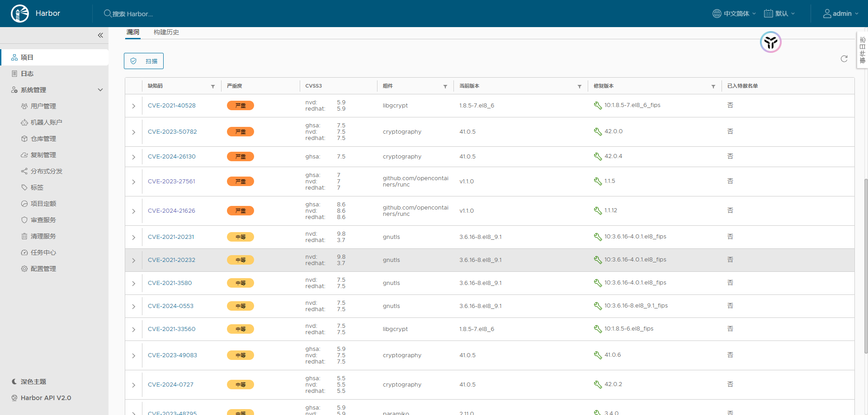Toggle 深色主题 dark theme
This screenshot has height=415, width=868.
[x=33, y=382]
